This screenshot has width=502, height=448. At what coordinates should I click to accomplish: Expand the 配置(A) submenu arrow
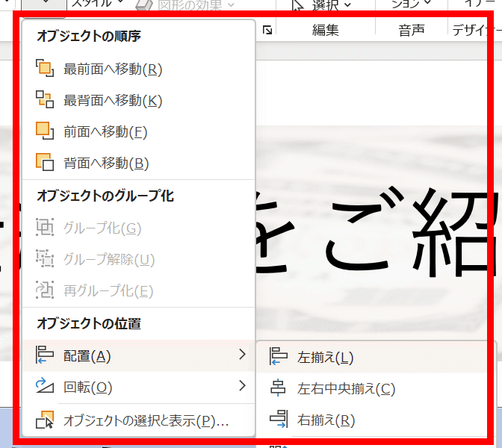242,354
